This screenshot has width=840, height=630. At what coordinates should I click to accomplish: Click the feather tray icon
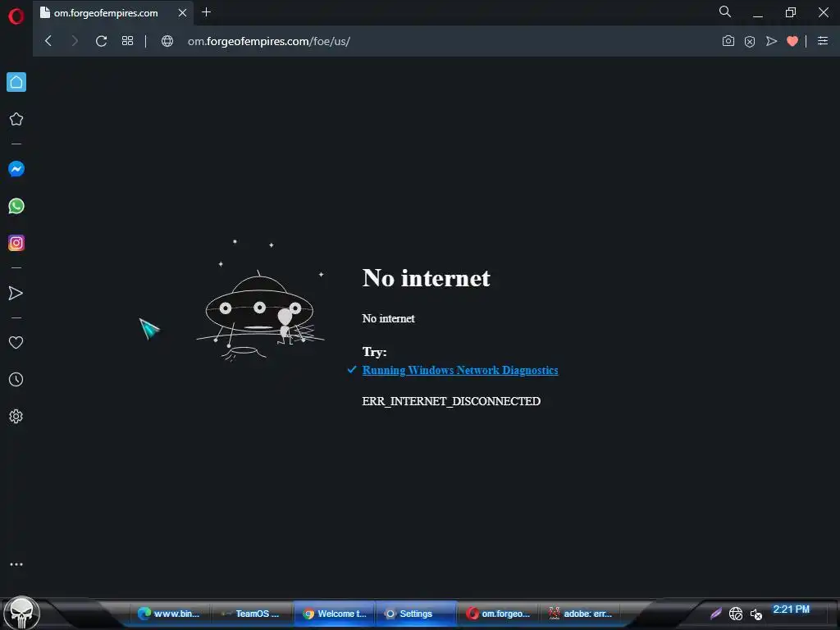coord(715,614)
